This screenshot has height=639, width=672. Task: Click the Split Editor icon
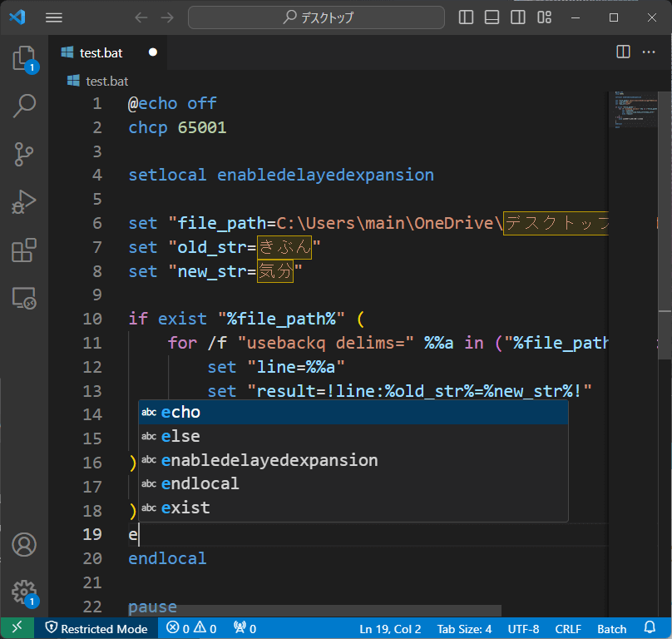click(622, 52)
